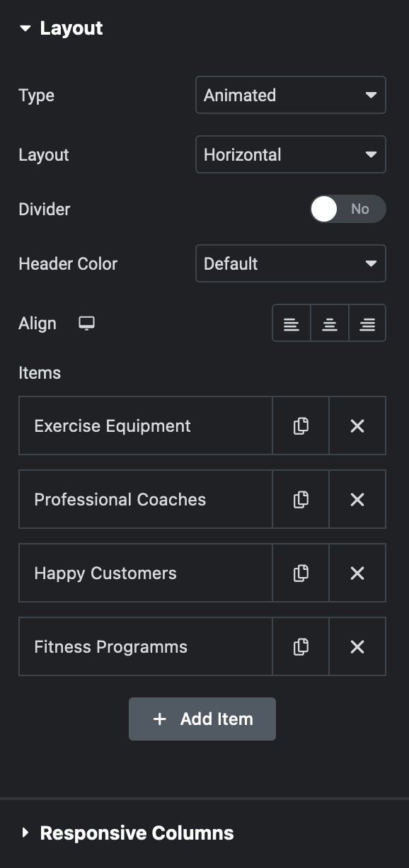Image resolution: width=409 pixels, height=868 pixels.
Task: Duplicate the Fitness Programms item
Action: pos(301,646)
